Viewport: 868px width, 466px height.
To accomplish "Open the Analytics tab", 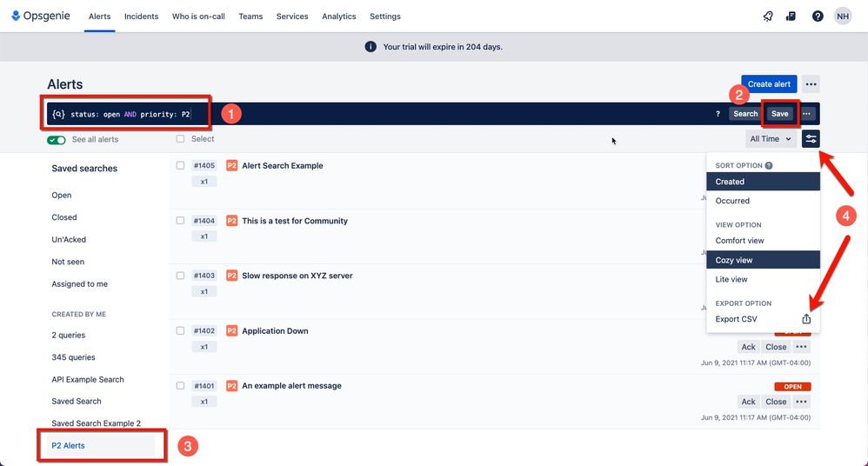I will [339, 17].
